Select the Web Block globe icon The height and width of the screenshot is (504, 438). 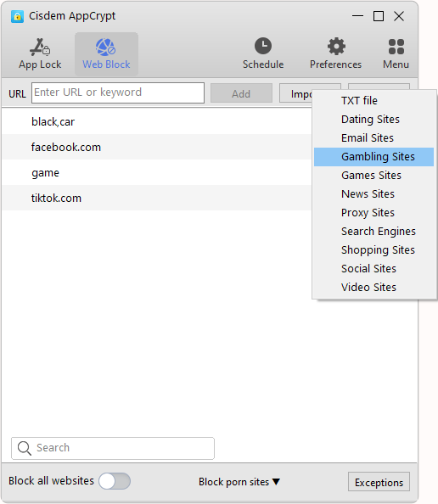[x=106, y=47]
